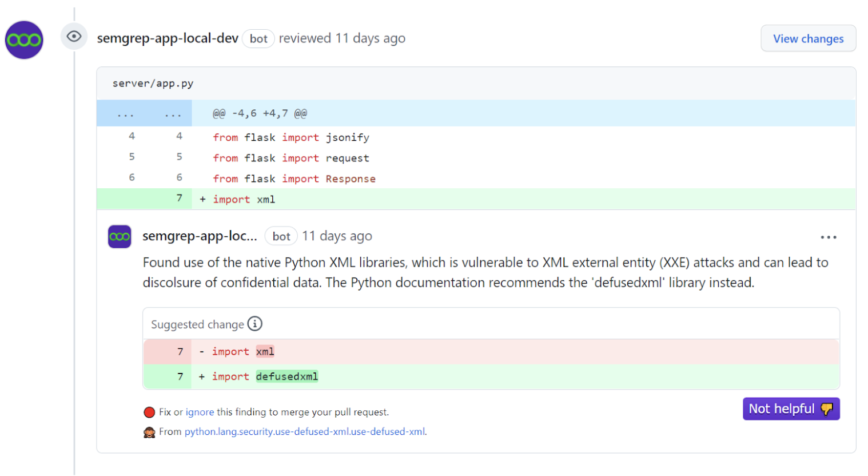
Task: Click the info icon next to Suggested change
Action: pyautogui.click(x=256, y=323)
